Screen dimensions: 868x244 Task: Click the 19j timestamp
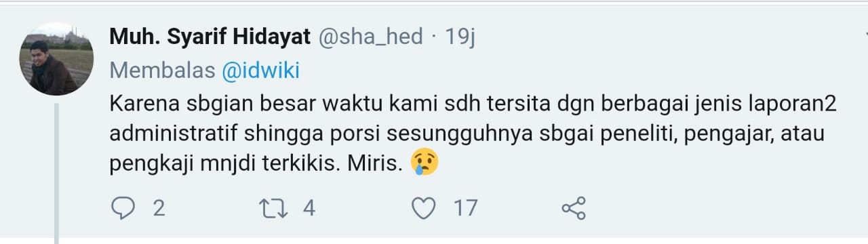point(460,37)
